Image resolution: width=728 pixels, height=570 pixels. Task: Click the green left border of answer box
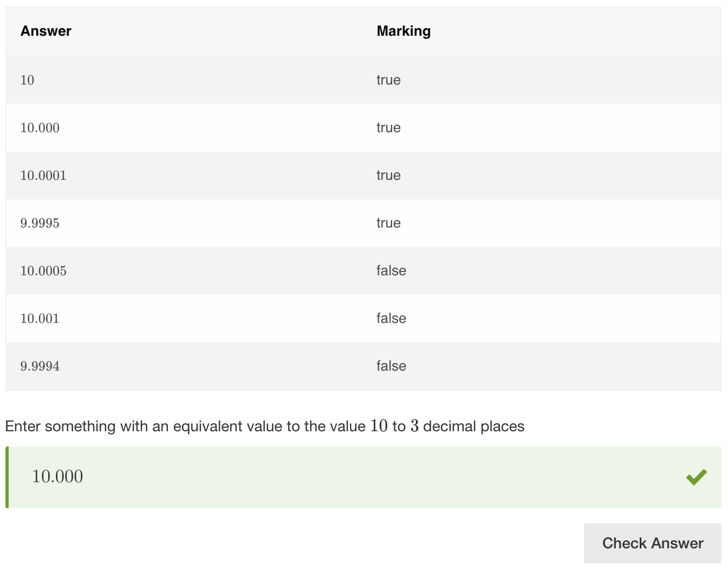coord(6,477)
